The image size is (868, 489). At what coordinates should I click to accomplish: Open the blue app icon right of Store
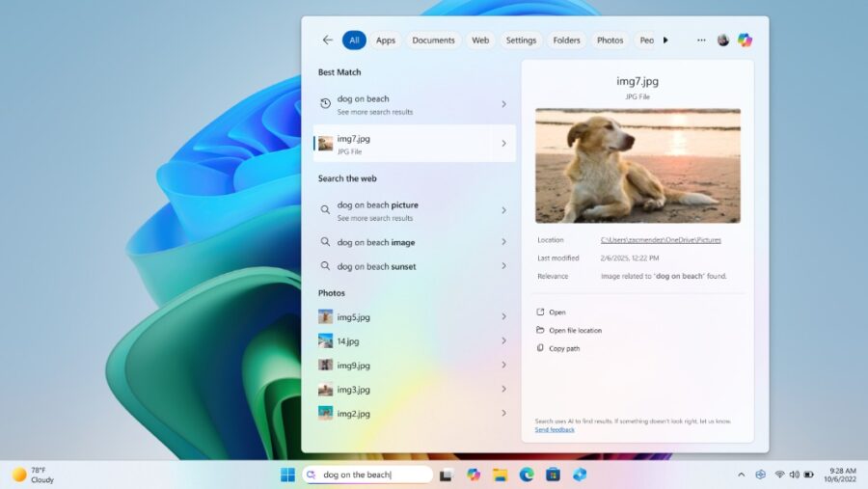(580, 475)
